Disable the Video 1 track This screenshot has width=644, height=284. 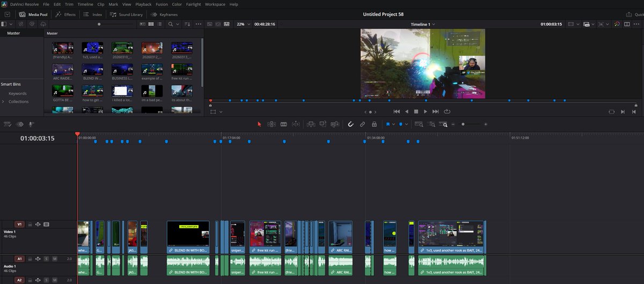(x=46, y=224)
